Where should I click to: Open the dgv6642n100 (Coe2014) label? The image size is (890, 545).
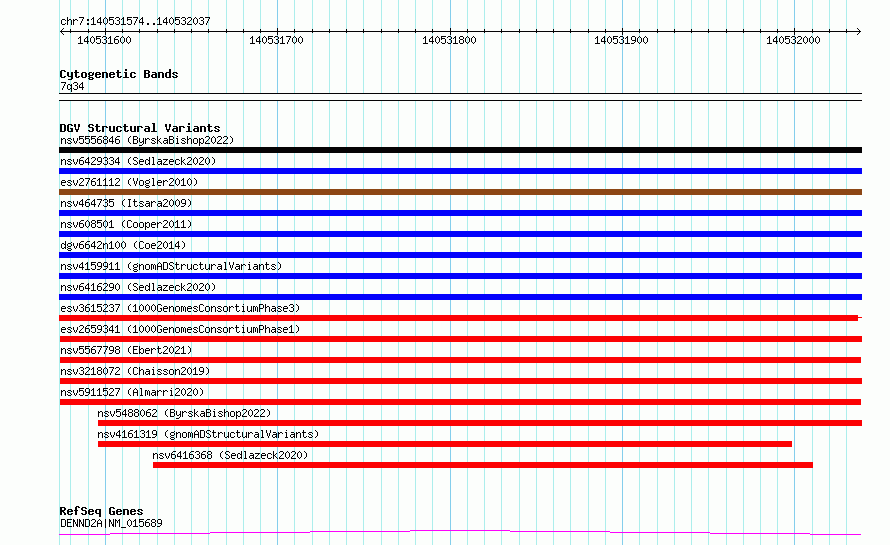tap(123, 245)
